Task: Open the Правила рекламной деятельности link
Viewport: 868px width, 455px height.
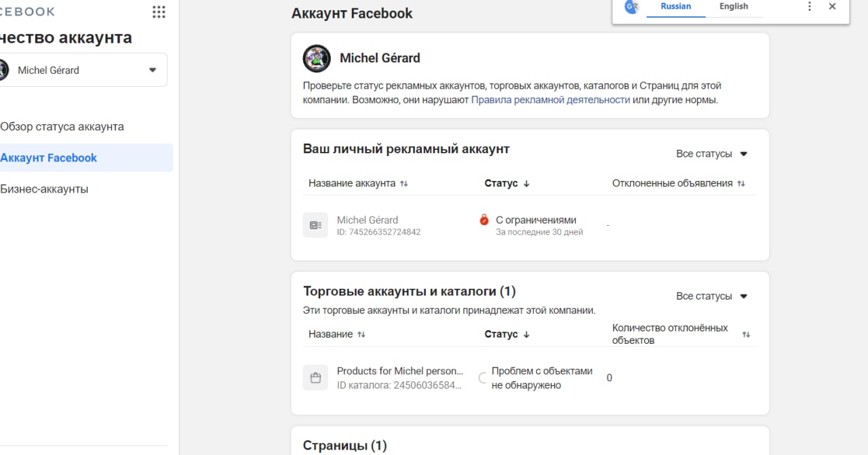Action: click(x=551, y=100)
